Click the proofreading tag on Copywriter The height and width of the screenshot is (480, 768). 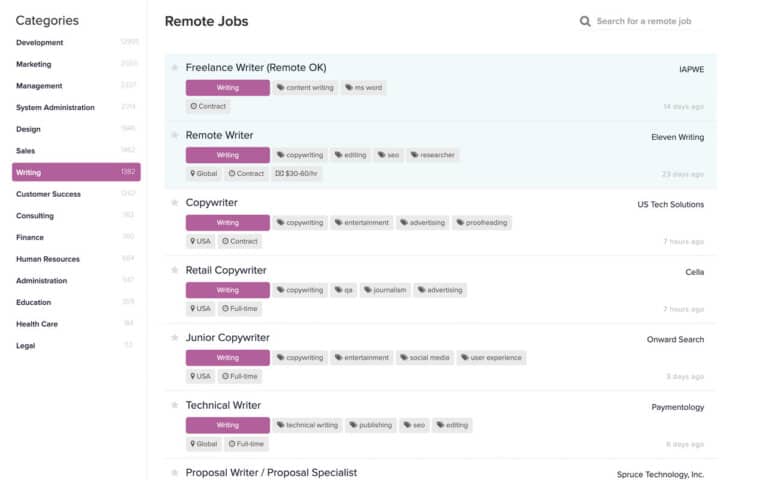coord(482,223)
